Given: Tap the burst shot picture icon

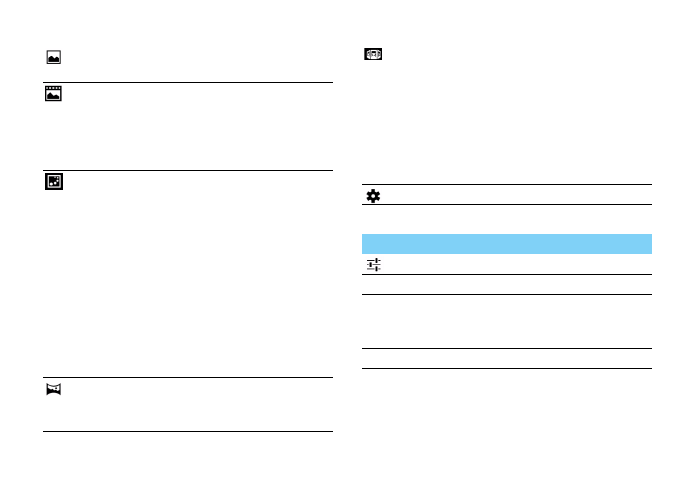Looking at the screenshot, I should coord(53,95).
